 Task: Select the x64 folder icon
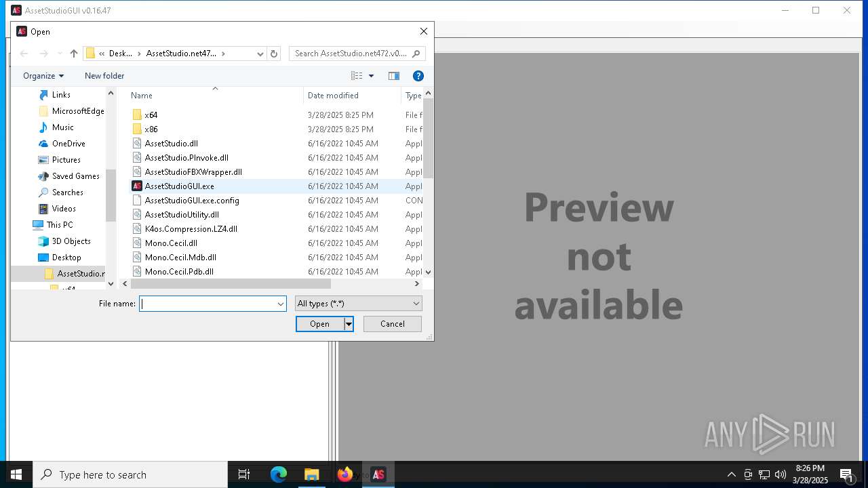(x=137, y=115)
